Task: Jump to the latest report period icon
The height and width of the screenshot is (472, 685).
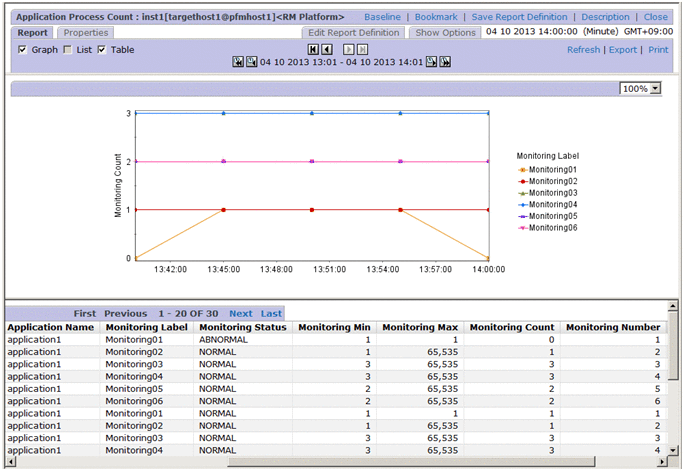Action: [444, 62]
